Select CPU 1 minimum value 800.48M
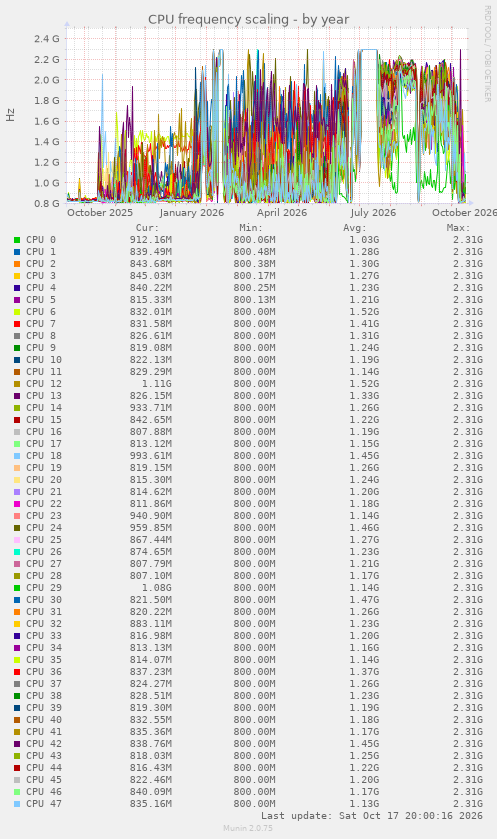 coord(255,251)
